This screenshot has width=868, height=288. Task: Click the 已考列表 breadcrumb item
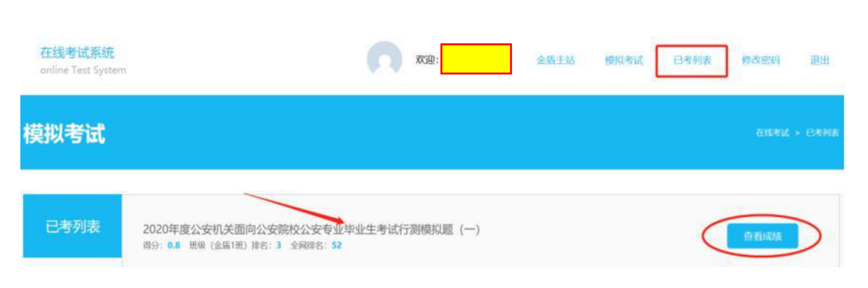point(822,133)
